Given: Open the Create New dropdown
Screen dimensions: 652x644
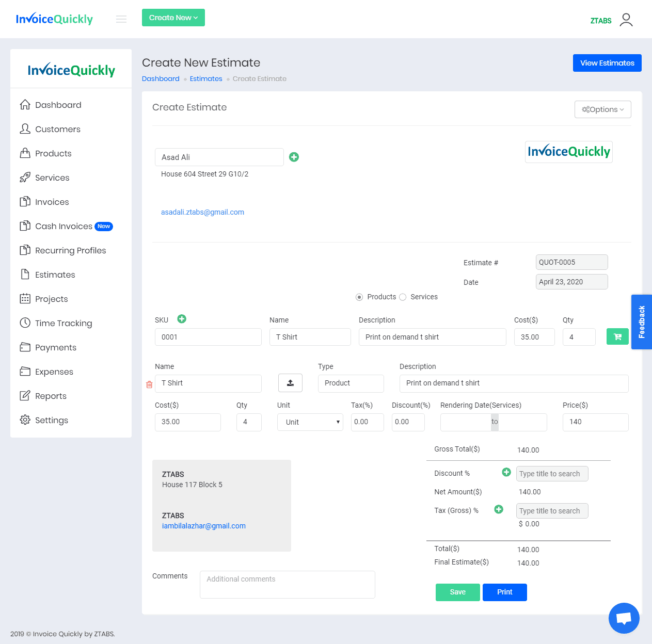Looking at the screenshot, I should click(x=173, y=18).
